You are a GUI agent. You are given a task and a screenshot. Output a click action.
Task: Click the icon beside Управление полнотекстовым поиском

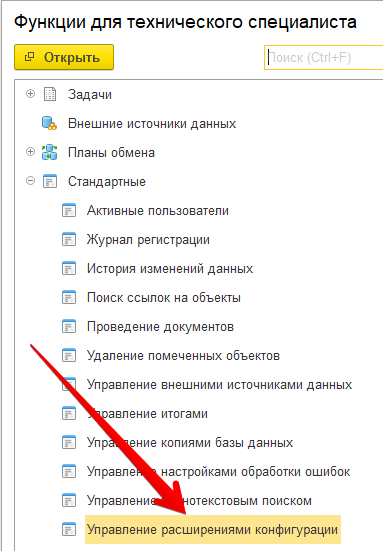pos(69,500)
